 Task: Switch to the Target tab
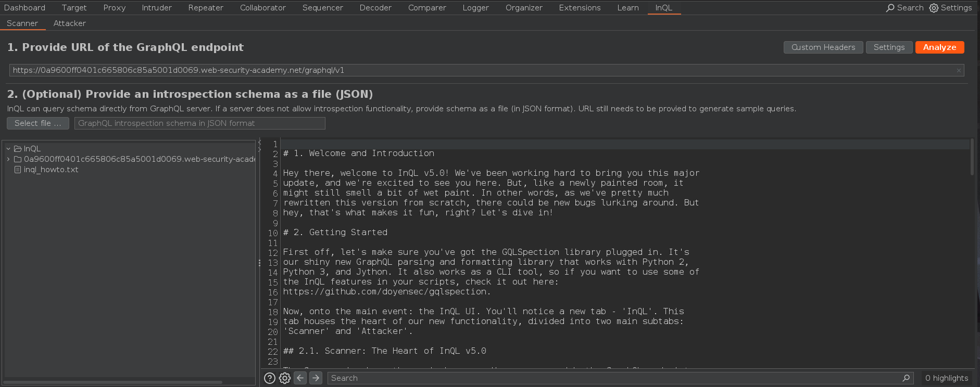pos(74,8)
